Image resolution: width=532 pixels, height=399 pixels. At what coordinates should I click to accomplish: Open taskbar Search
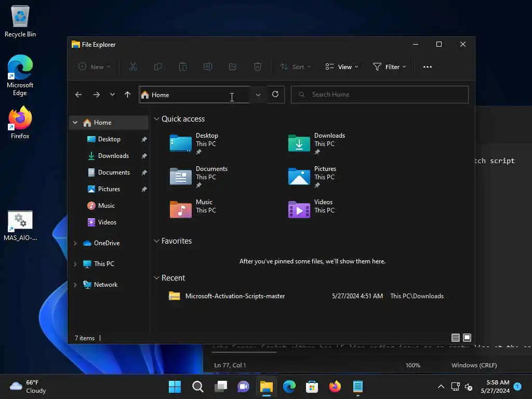(x=198, y=387)
